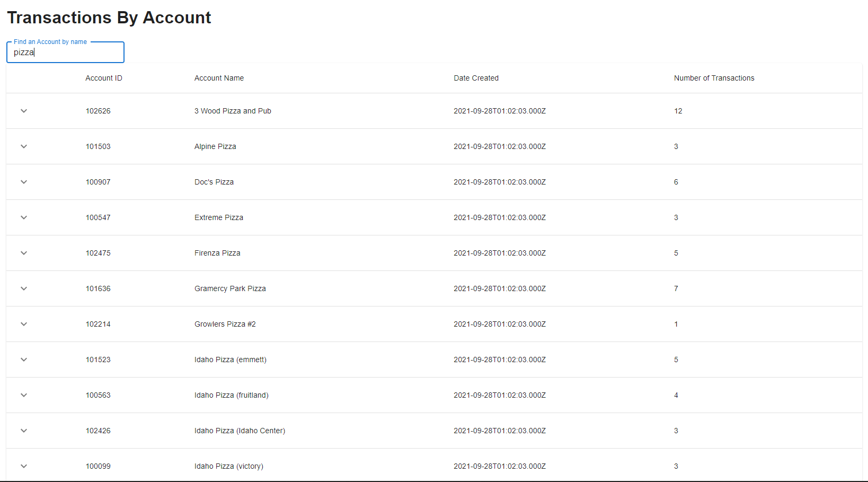Viewport: 868px width, 482px height.
Task: Expand the 3 Wood Pizza and Pub row
Action: pos(24,111)
